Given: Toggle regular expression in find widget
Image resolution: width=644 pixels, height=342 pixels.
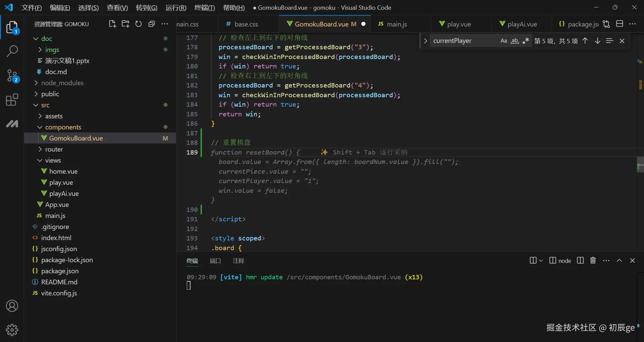Looking at the screenshot, I should [526, 41].
